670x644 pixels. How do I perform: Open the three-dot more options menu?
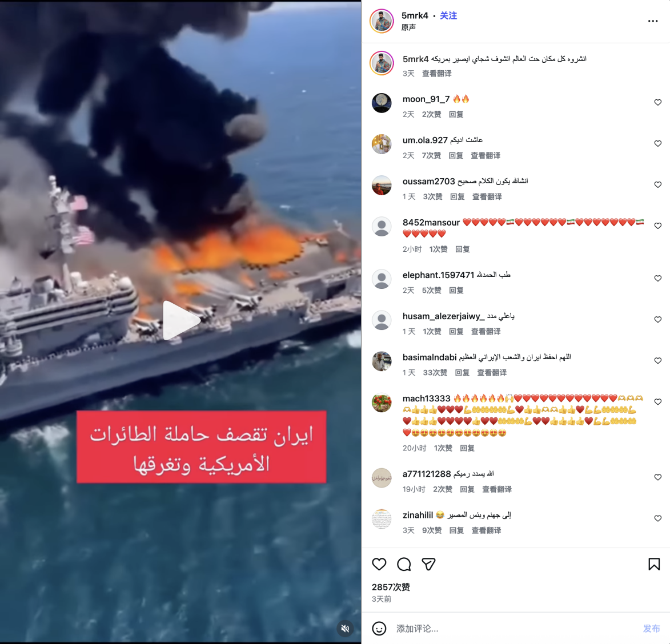[x=652, y=21]
